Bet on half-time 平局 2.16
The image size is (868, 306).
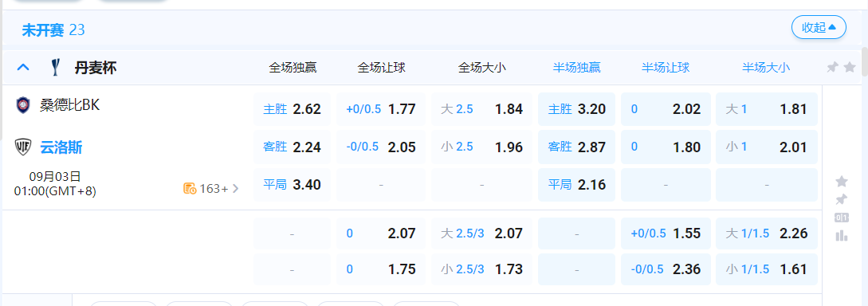click(x=576, y=185)
